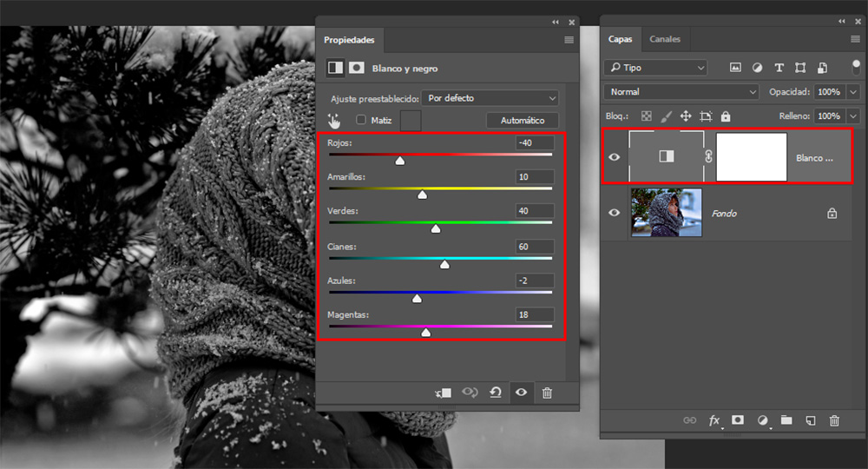Filter layers by shape icon

point(800,68)
